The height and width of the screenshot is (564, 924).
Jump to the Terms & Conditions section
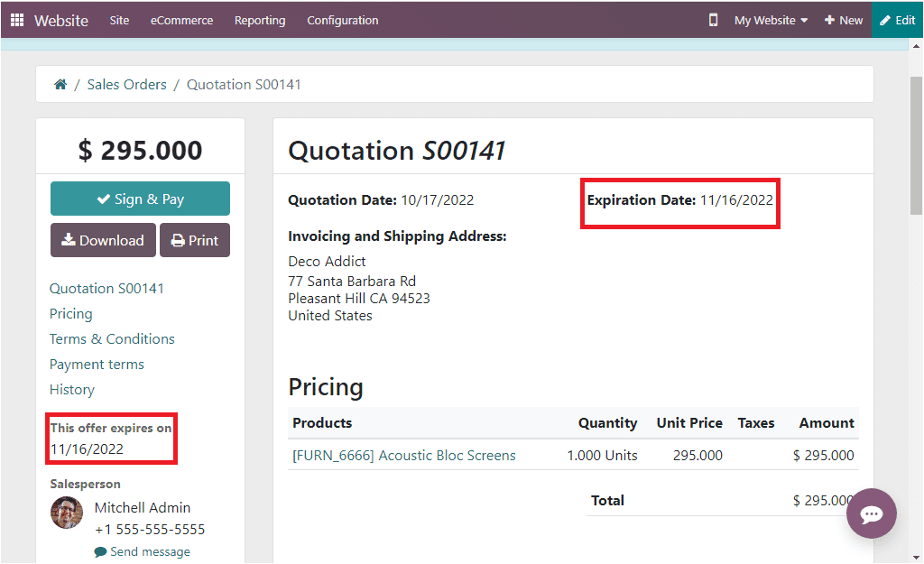112,338
